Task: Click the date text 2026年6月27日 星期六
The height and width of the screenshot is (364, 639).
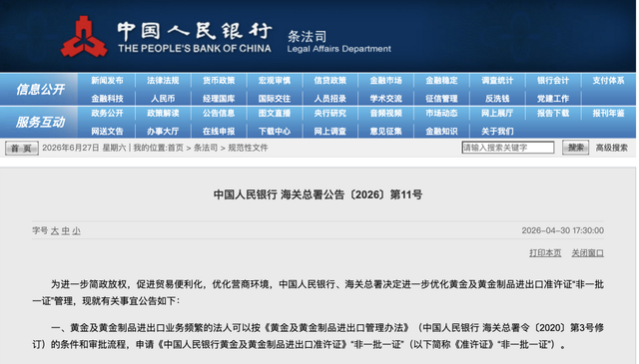Action: [x=84, y=148]
